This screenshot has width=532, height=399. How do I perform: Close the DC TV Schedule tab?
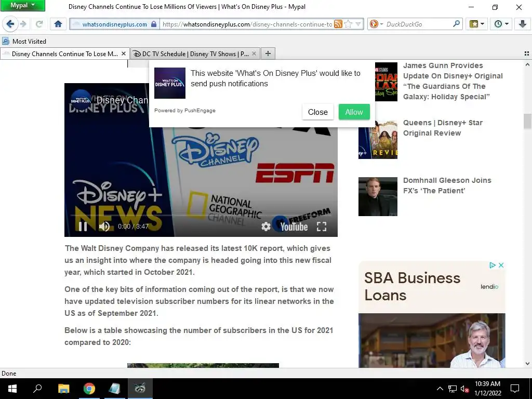(x=254, y=54)
